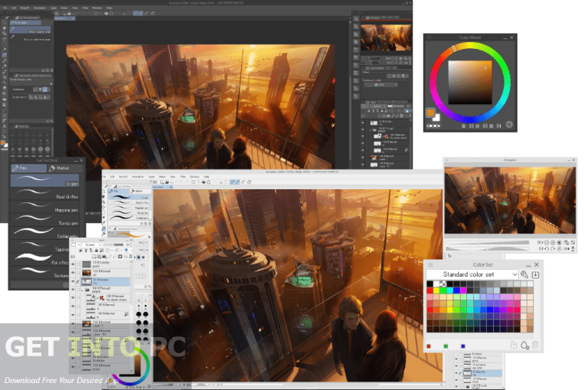Choose the Calligraphy brush

point(44,233)
